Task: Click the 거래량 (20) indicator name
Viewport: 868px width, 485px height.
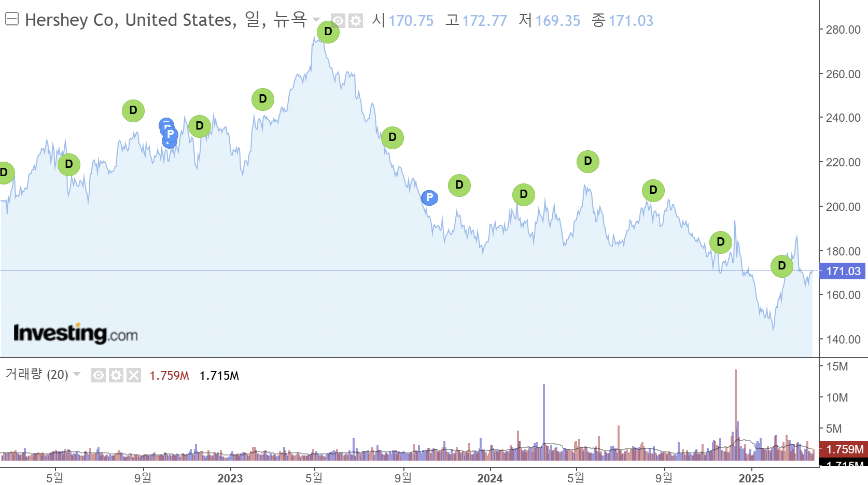Action: pyautogui.click(x=37, y=375)
